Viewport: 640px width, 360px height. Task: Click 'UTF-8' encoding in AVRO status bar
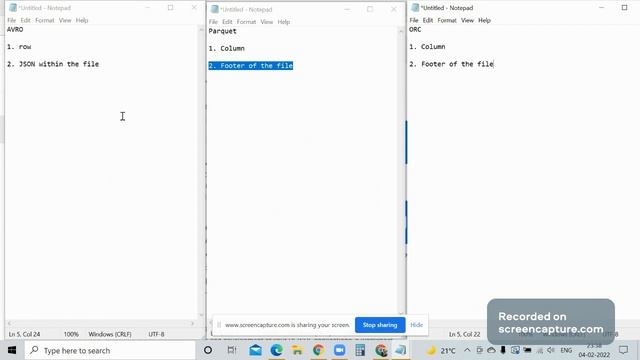[x=156, y=334]
